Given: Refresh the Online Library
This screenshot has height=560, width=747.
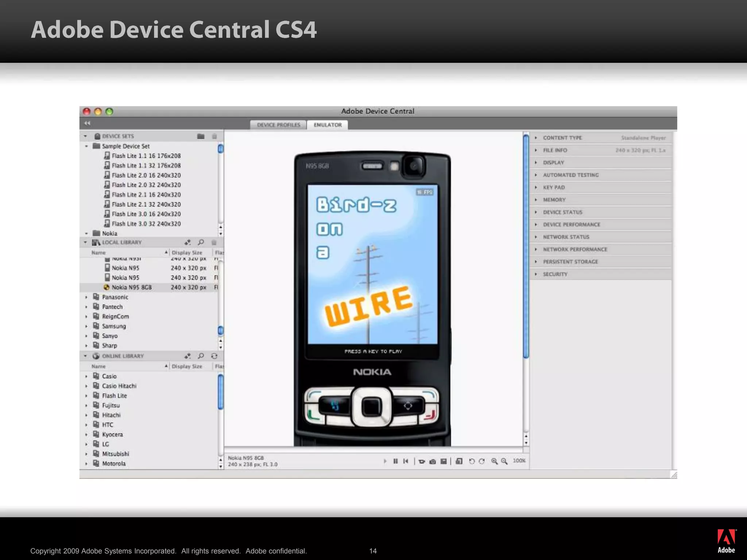Looking at the screenshot, I should coord(214,356).
